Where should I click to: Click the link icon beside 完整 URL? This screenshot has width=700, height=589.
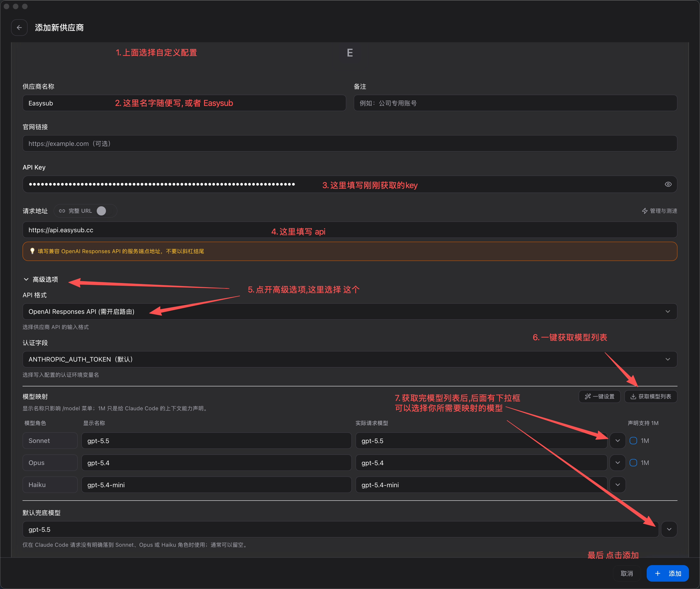pos(62,211)
